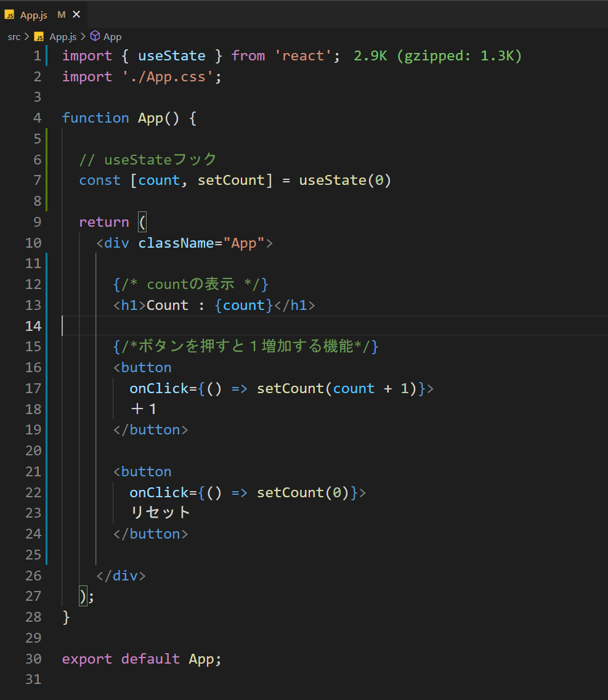Click the 'return' keyword on line 9
The image size is (608, 700).
tap(104, 222)
